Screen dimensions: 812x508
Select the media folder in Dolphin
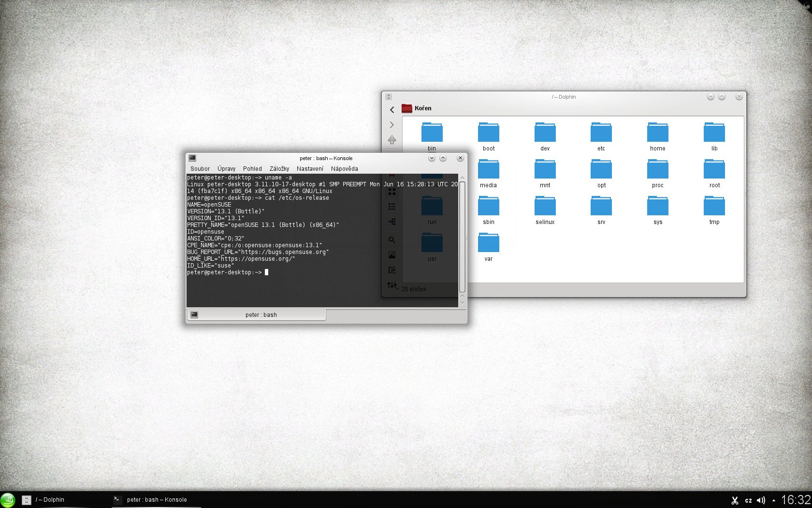(489, 174)
